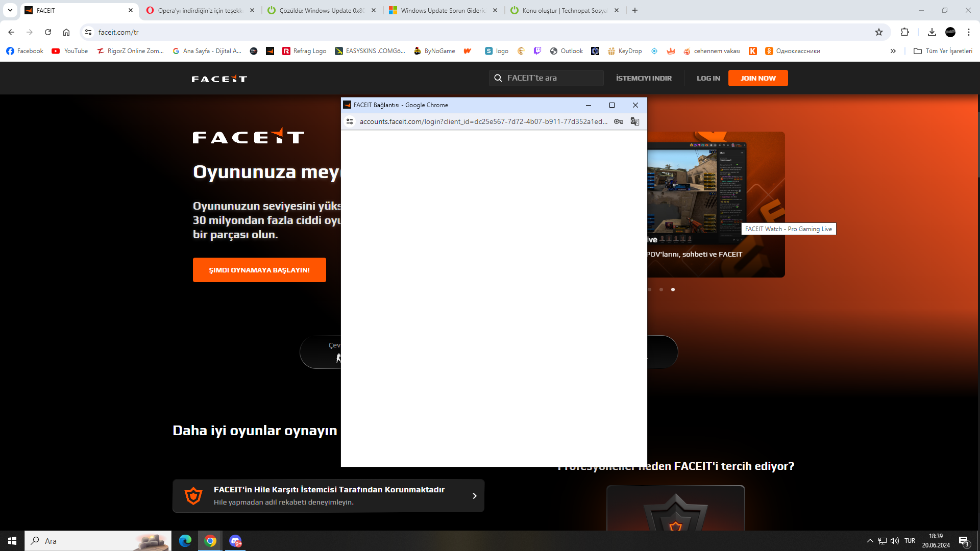980x551 pixels.
Task: Click the FACEIT'te ara search field
Action: (546, 78)
